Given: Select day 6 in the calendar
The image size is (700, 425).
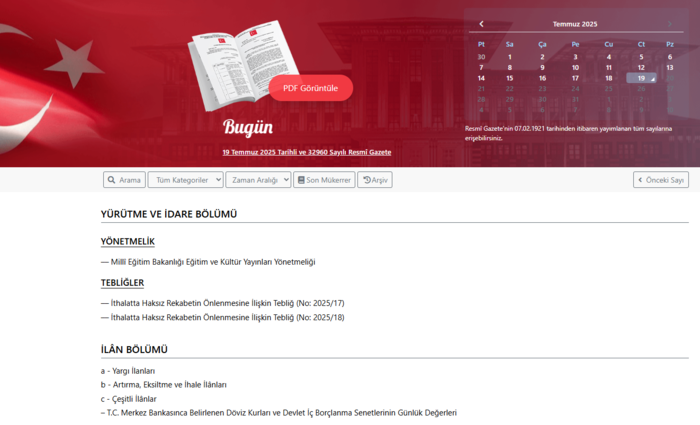Looking at the screenshot, I should (670, 57).
